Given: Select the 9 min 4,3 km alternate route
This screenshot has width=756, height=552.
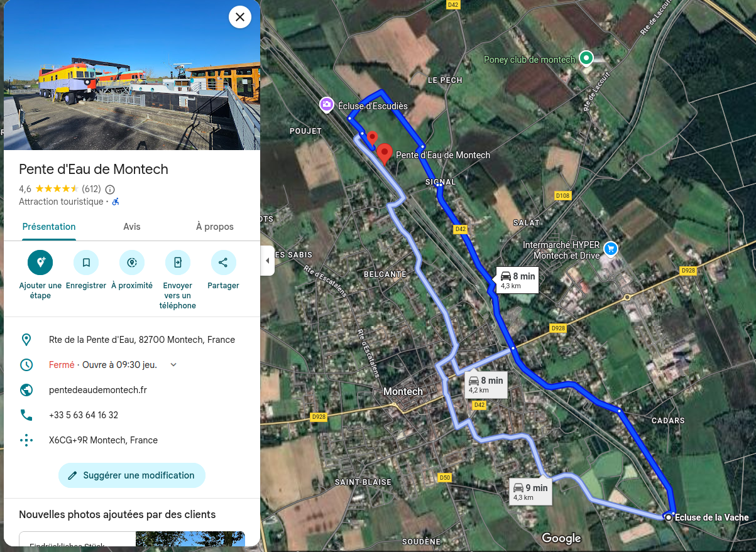Looking at the screenshot, I should point(530,492).
